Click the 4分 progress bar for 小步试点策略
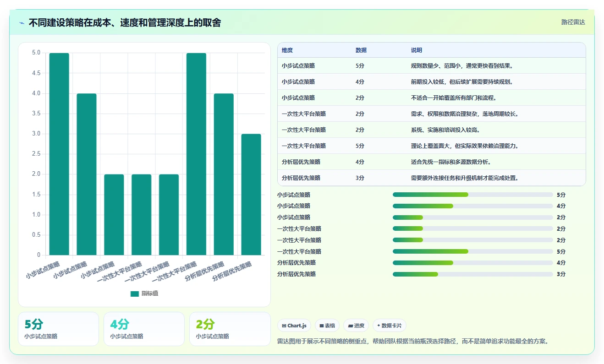This screenshot has height=364, width=604. (473, 206)
